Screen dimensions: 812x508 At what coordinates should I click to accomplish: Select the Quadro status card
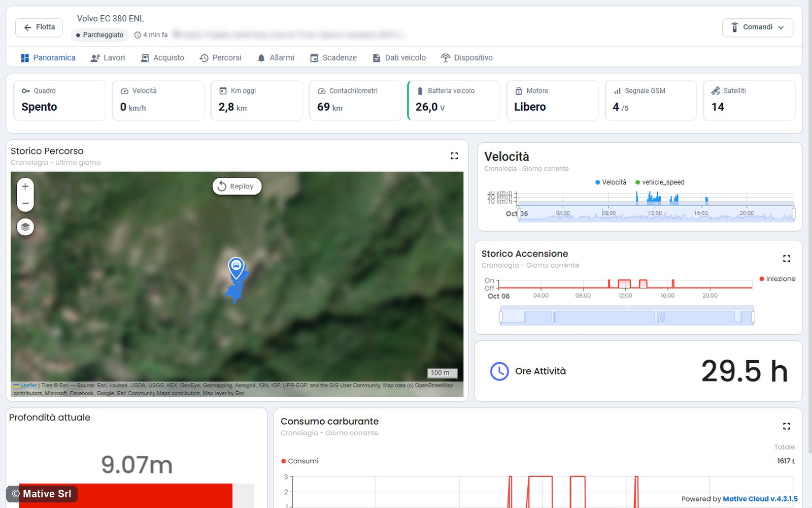[x=60, y=101]
